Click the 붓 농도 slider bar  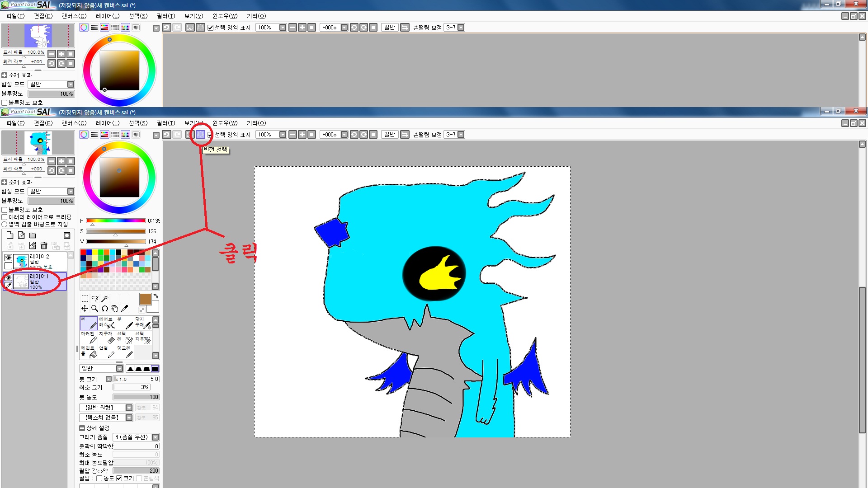coord(136,397)
